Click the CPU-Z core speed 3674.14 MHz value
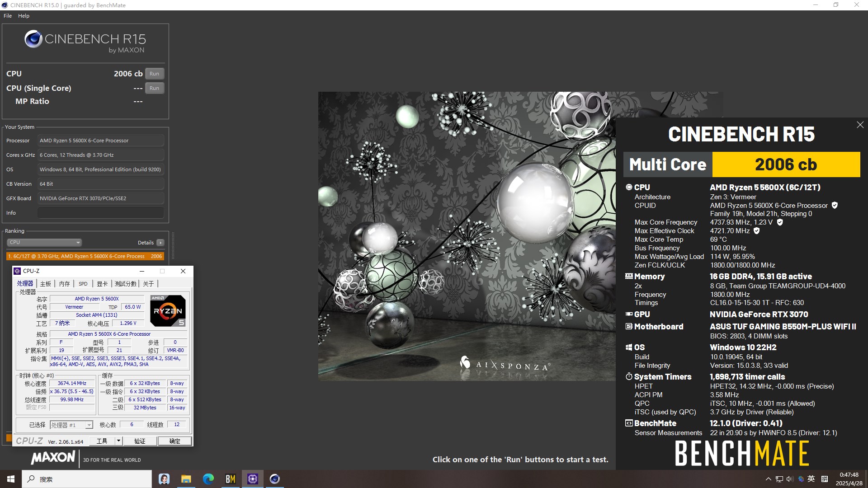Viewport: 868px width, 488px height. [72, 383]
